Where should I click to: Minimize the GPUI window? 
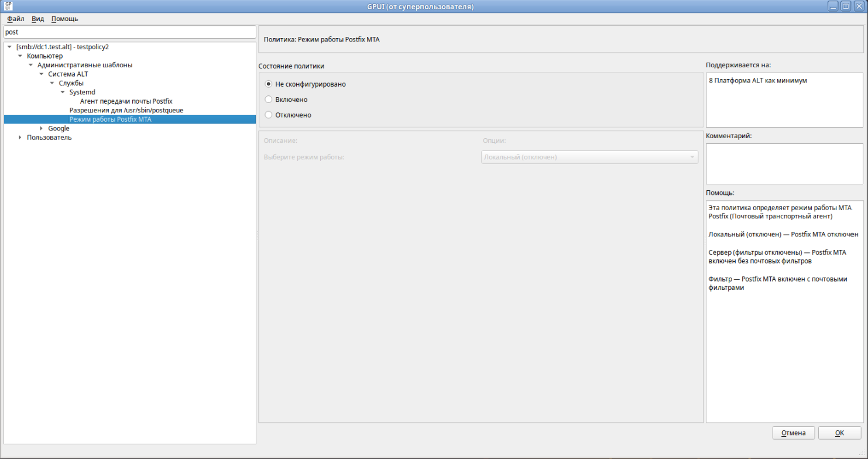pos(833,6)
